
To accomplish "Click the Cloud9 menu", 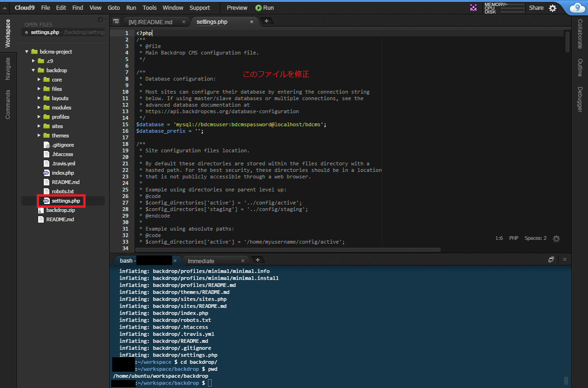I will (x=25, y=8).
